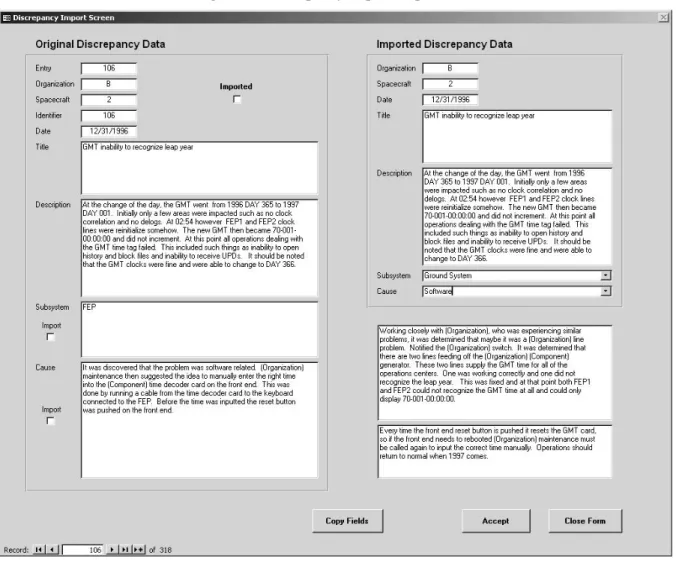676x564 pixels.
Task: Click the original Date field
Action: click(x=109, y=131)
